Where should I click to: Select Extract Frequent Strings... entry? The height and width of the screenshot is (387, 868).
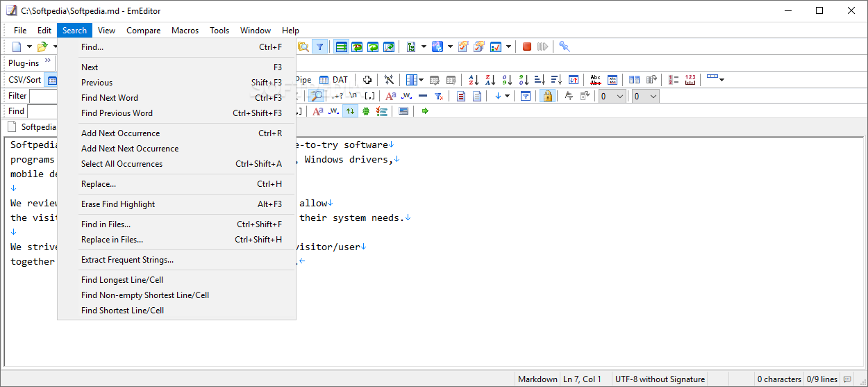[x=177, y=260]
